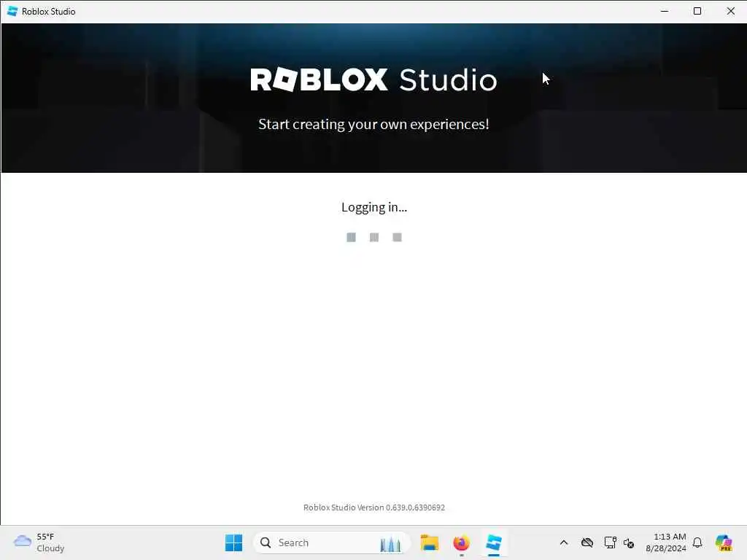Viewport: 747px width, 560px height.
Task: Click the magnifier icon in the Search box
Action: 266,542
